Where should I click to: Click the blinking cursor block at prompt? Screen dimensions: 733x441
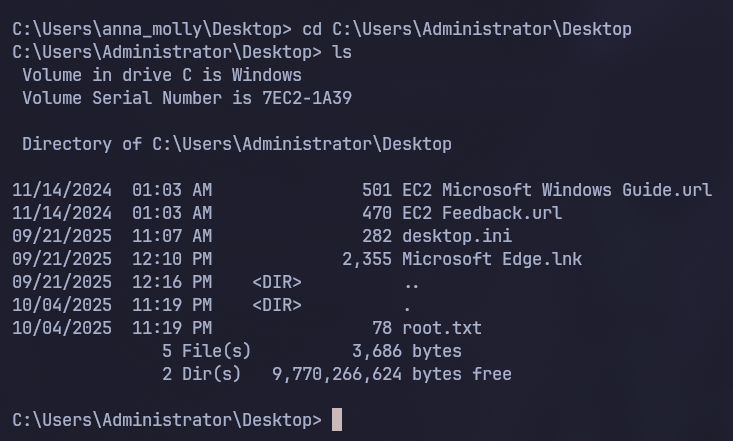(x=337, y=420)
